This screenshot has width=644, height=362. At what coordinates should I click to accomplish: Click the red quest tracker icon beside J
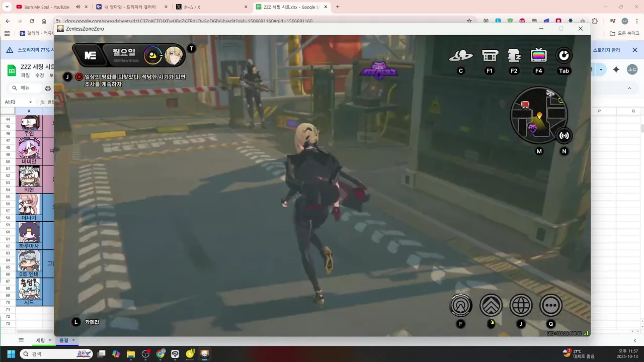coord(79,77)
